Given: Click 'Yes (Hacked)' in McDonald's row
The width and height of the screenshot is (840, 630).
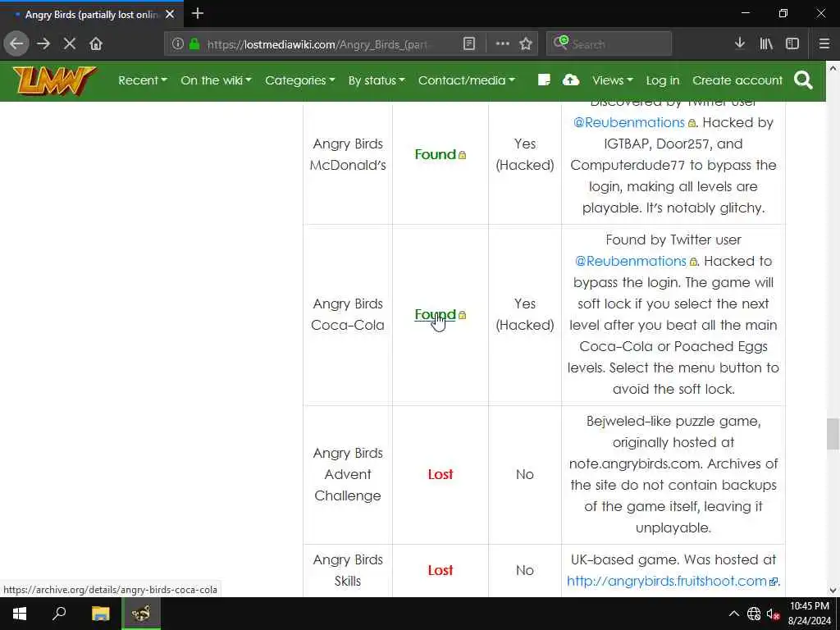Looking at the screenshot, I should point(525,154).
